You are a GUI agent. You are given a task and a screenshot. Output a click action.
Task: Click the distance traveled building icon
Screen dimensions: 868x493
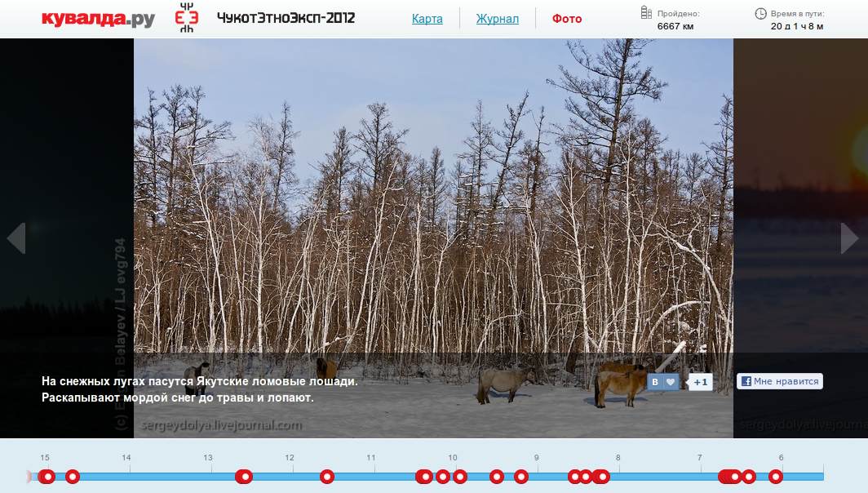pyautogui.click(x=646, y=13)
